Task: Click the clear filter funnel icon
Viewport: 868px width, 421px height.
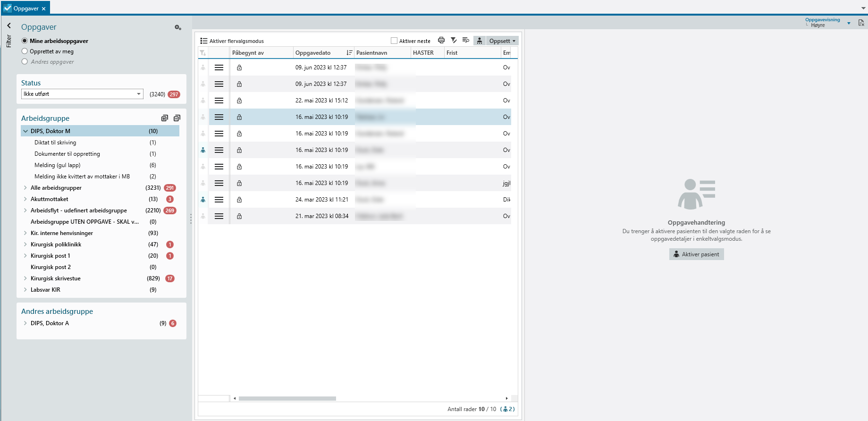Action: 454,41
